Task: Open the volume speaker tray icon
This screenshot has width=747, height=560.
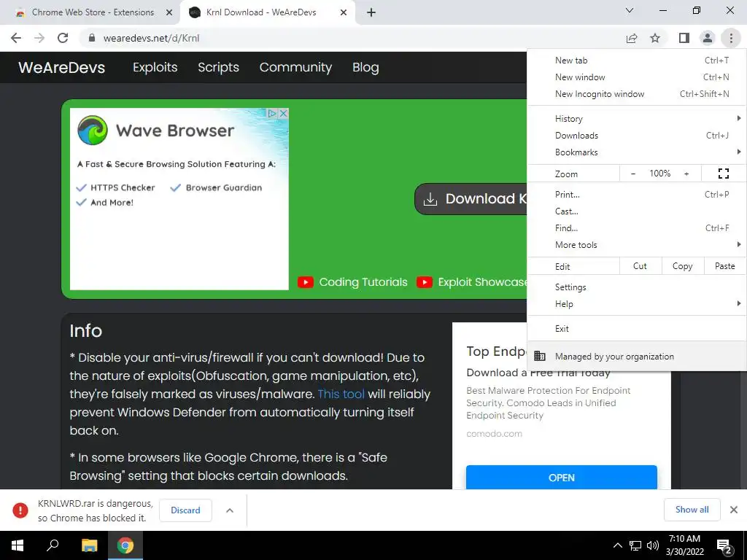Action: 653,545
